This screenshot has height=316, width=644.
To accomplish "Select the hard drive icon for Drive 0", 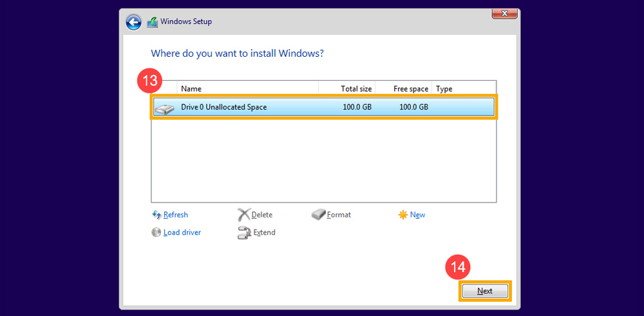I will [x=164, y=108].
